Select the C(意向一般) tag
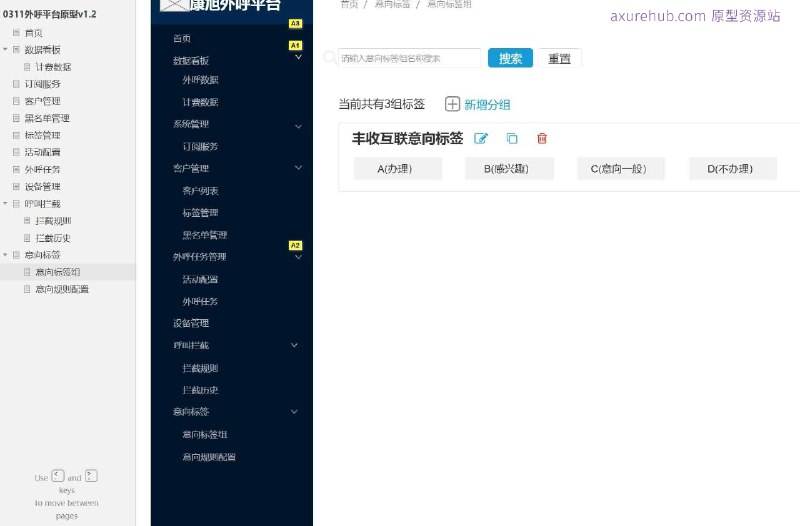800x526 pixels. tap(621, 169)
